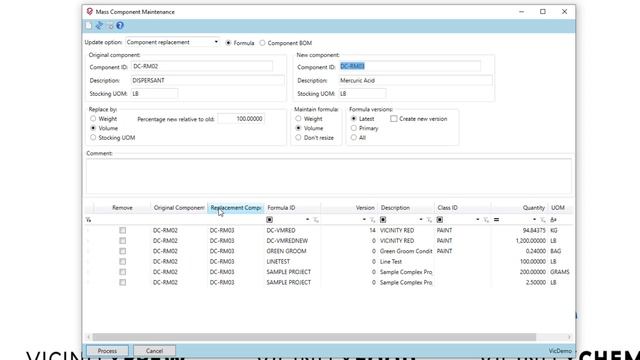Select All formula versions option

[354, 138]
